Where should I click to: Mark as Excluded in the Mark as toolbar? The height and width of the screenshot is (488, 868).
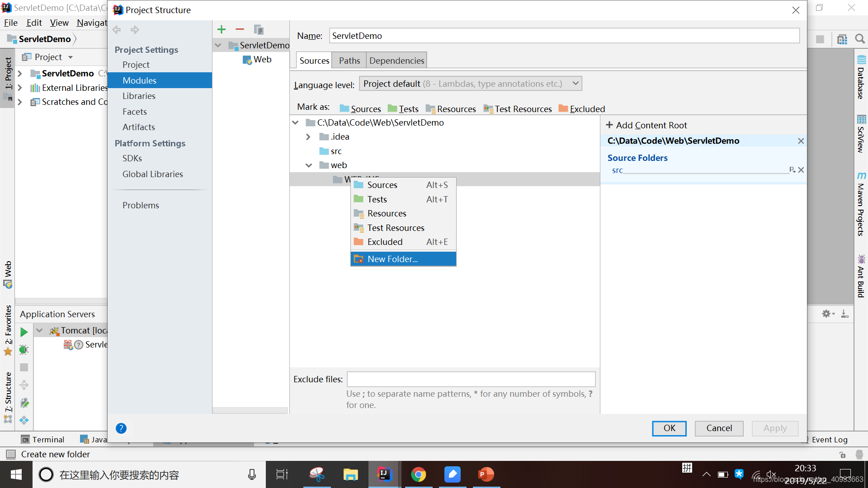coord(582,109)
